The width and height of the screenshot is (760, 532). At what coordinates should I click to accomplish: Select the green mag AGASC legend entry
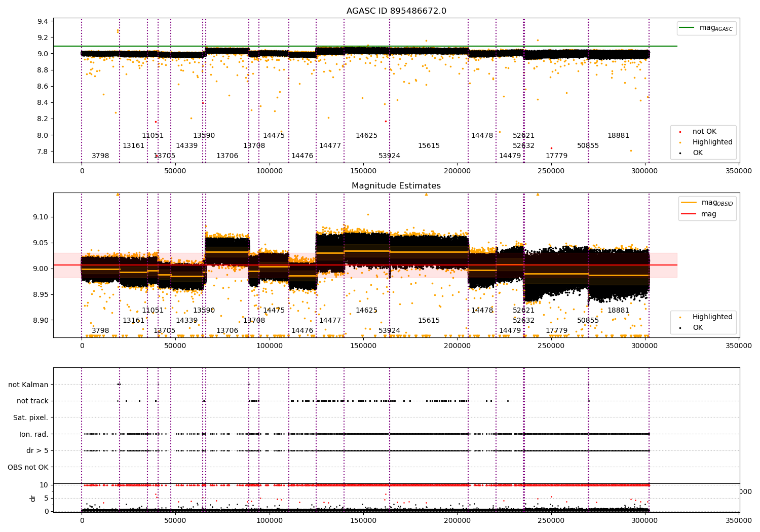coord(707,28)
